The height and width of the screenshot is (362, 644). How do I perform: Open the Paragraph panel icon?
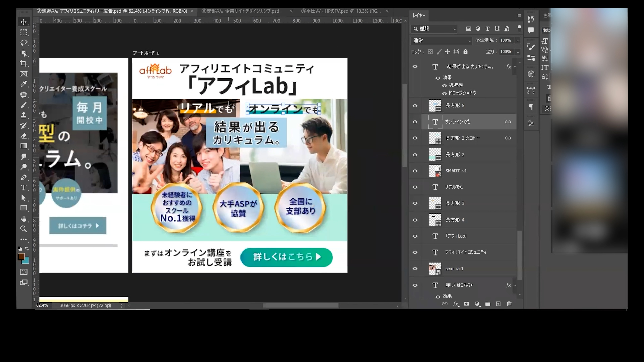pos(531,107)
